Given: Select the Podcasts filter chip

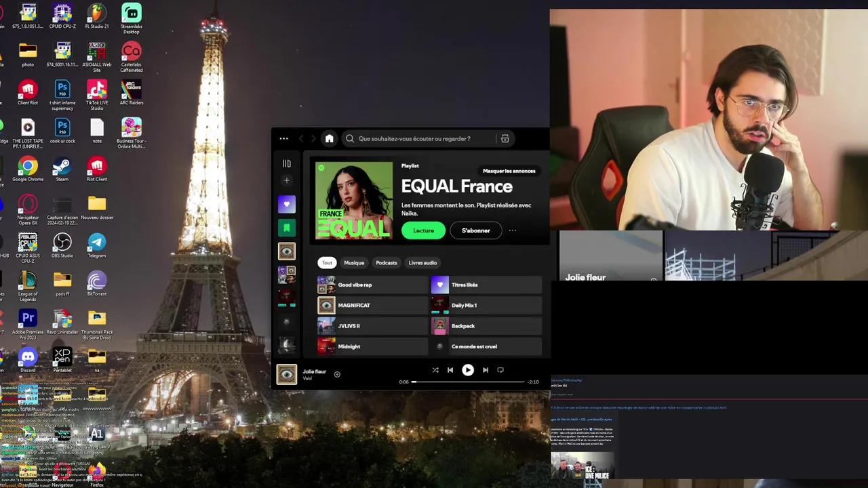Looking at the screenshot, I should tap(387, 263).
